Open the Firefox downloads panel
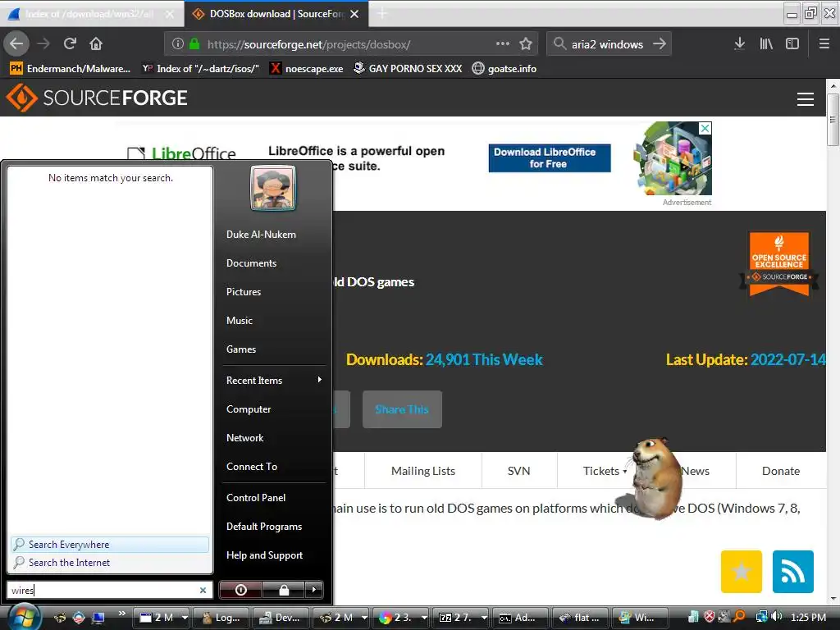 coord(739,43)
